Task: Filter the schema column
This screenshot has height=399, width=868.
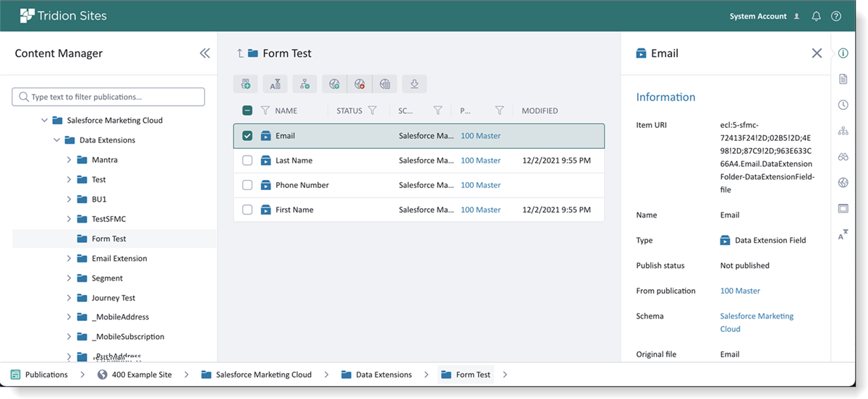Action: point(438,111)
